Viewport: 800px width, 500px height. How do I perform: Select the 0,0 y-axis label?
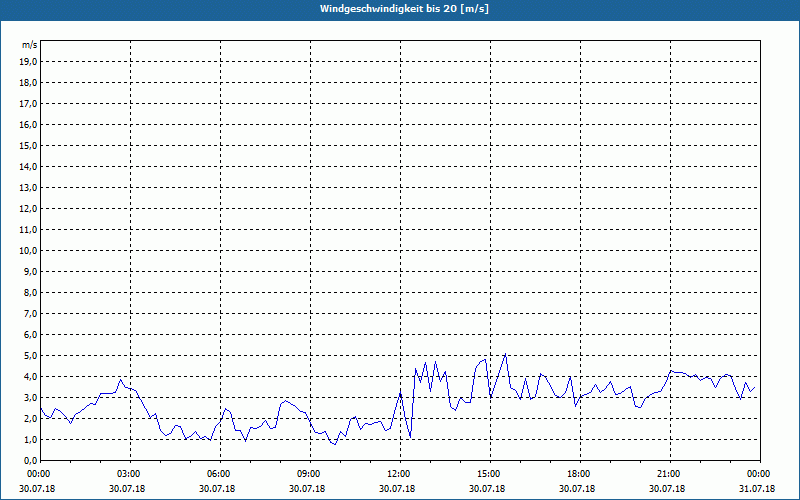click(x=30, y=460)
